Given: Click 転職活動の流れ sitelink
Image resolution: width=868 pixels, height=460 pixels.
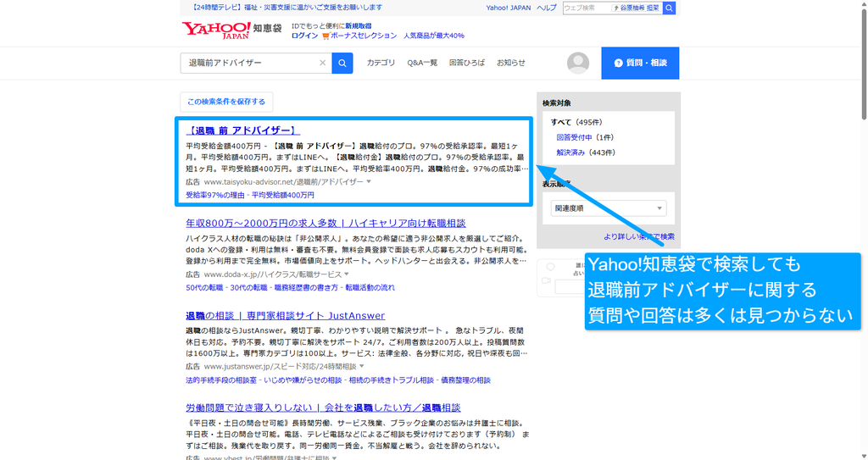Looking at the screenshot, I should 370,287.
